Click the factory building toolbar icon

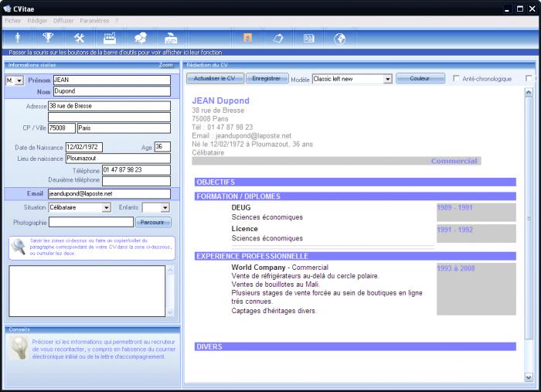pyautogui.click(x=110, y=37)
